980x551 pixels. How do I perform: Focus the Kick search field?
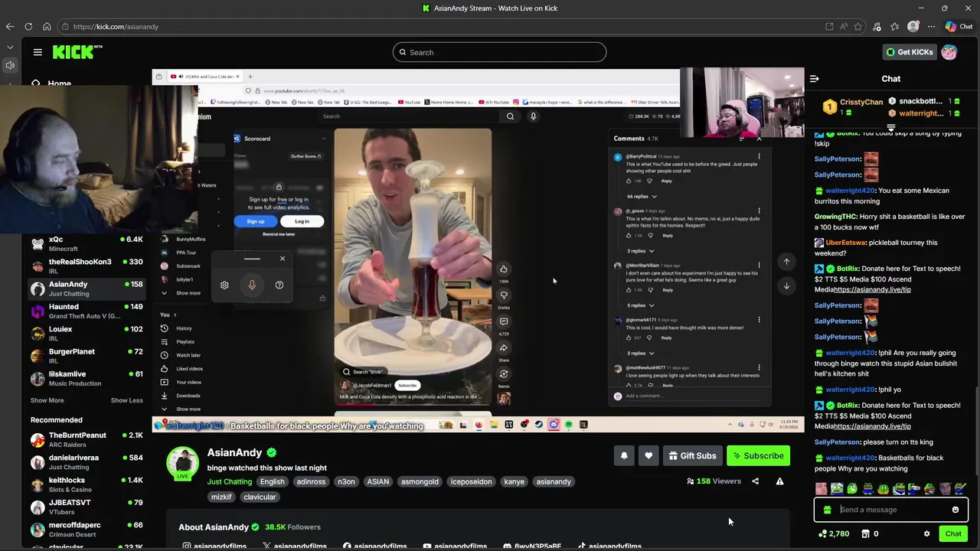coord(499,52)
